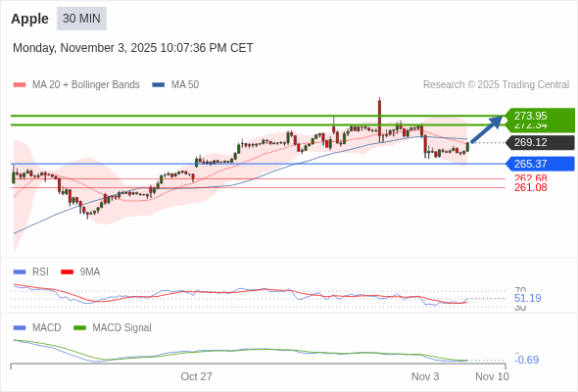
Task: Click the Oct 27 date axis label
Action: (x=197, y=376)
